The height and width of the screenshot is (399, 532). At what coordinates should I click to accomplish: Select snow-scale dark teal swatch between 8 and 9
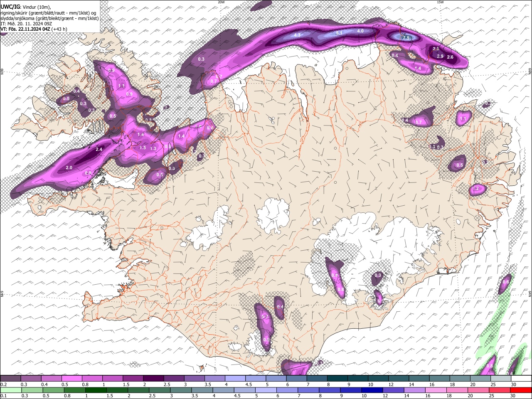click(x=337, y=379)
